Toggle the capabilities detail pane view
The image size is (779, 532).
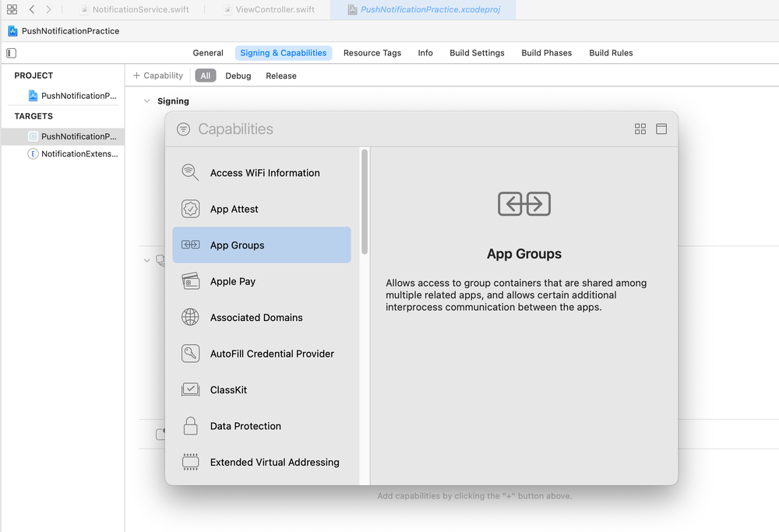click(661, 129)
